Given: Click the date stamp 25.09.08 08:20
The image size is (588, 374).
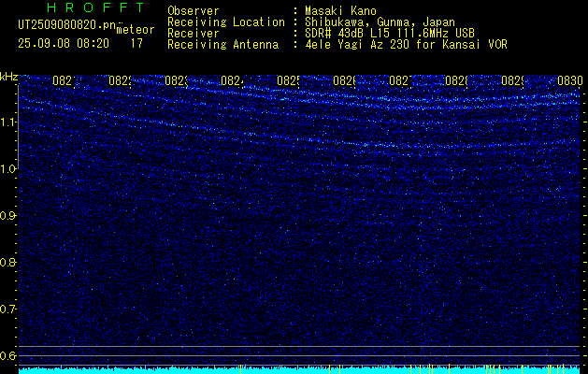Looking at the screenshot, I should click(64, 44).
